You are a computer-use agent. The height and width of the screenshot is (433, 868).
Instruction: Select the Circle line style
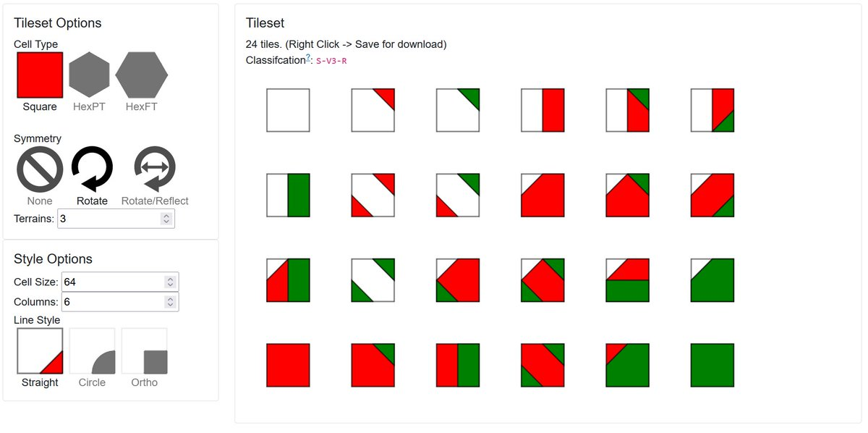(x=92, y=351)
